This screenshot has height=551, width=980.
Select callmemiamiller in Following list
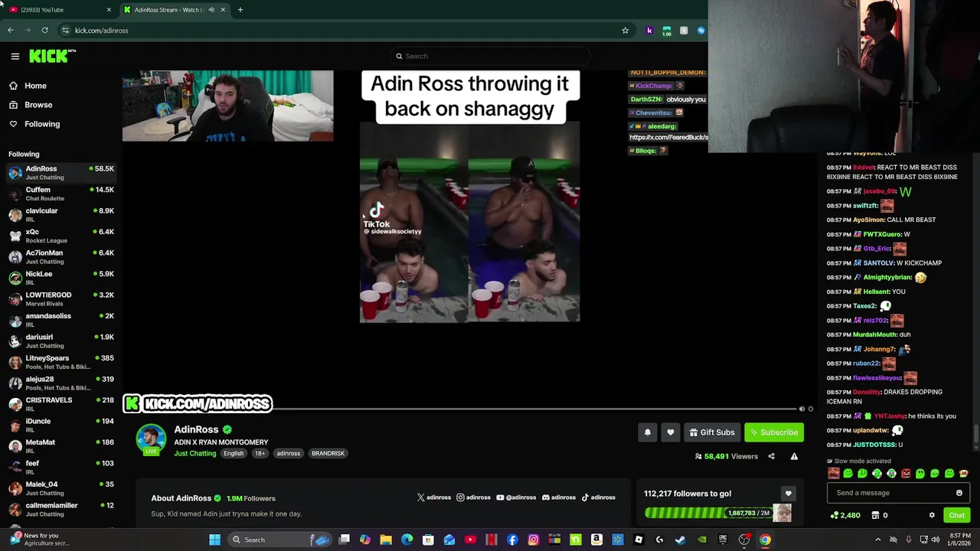click(x=61, y=509)
